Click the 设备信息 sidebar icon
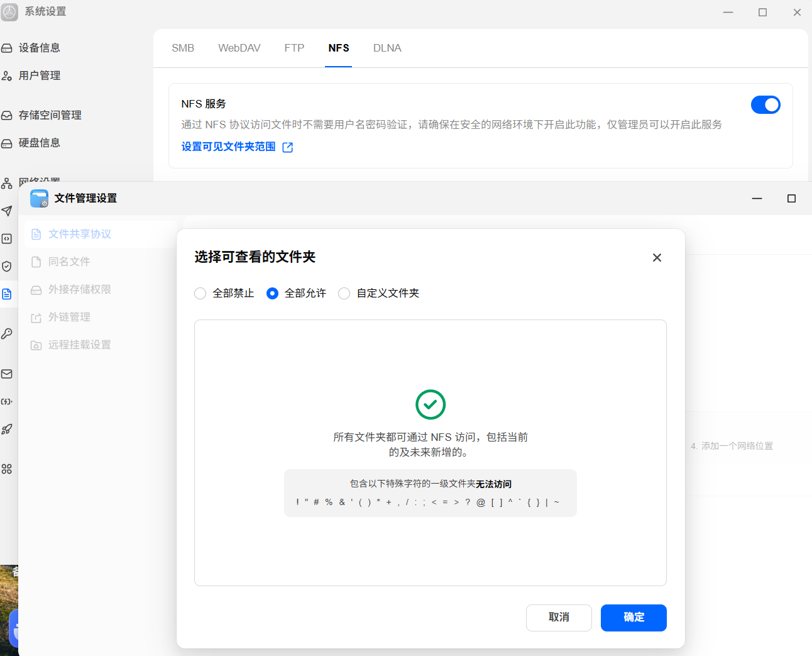 coord(7,48)
